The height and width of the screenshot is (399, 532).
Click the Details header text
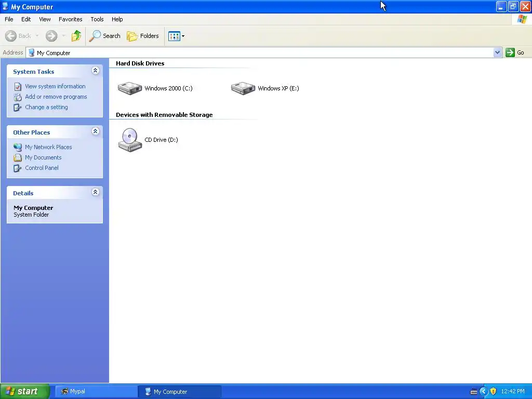click(x=23, y=193)
